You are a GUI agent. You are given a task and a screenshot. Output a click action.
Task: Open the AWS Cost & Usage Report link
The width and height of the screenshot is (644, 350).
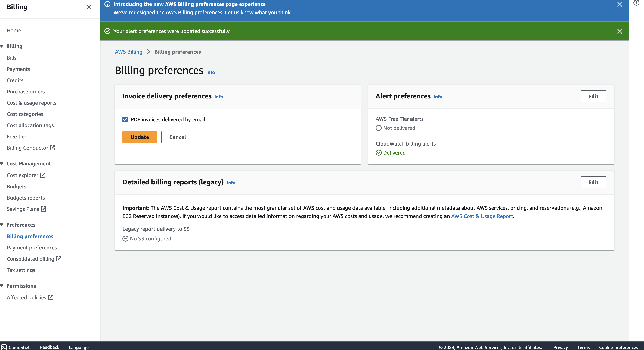[x=482, y=216]
